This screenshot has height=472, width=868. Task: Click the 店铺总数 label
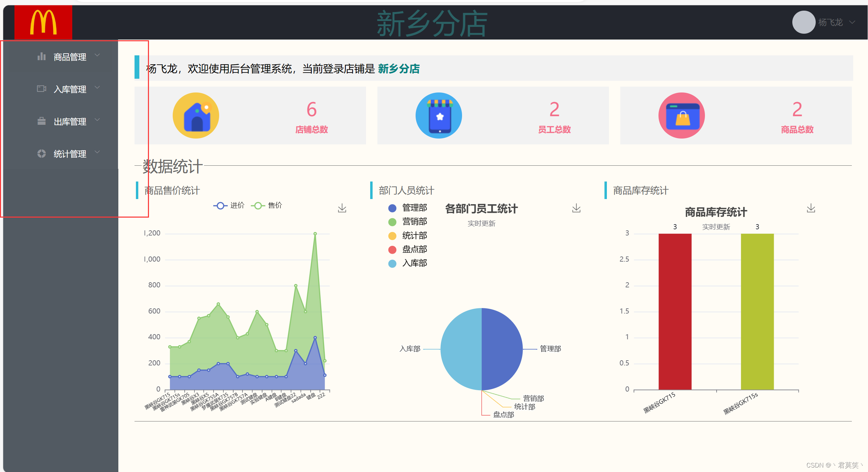point(311,130)
